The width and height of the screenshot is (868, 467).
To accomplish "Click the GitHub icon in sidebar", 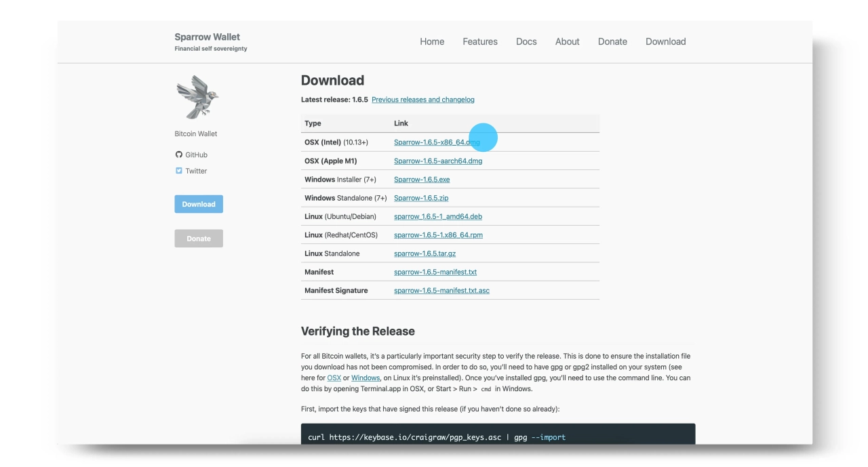I will click(179, 155).
